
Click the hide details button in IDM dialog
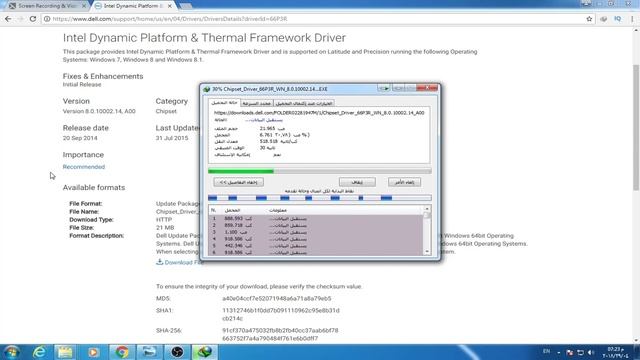click(x=238, y=182)
